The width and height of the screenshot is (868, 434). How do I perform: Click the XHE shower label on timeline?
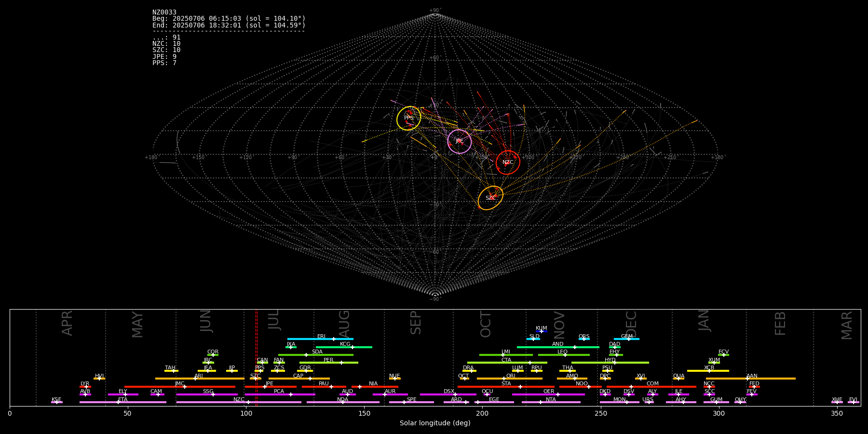837,400
